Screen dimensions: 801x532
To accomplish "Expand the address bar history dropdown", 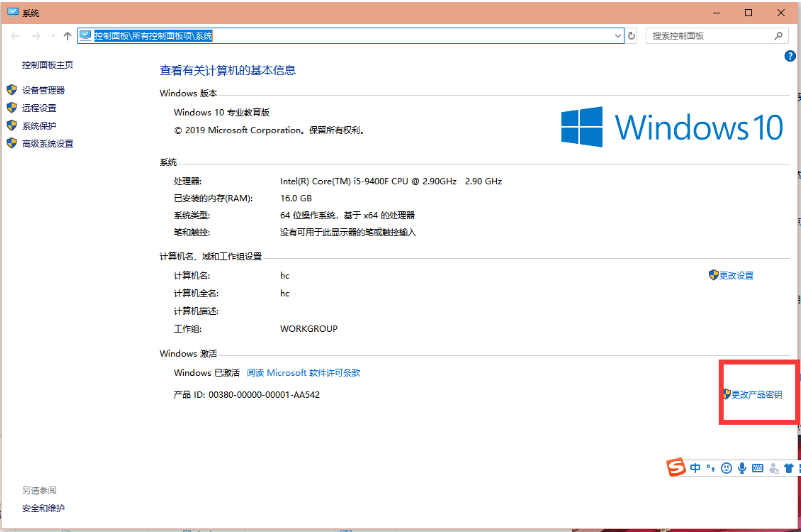I will pos(618,36).
